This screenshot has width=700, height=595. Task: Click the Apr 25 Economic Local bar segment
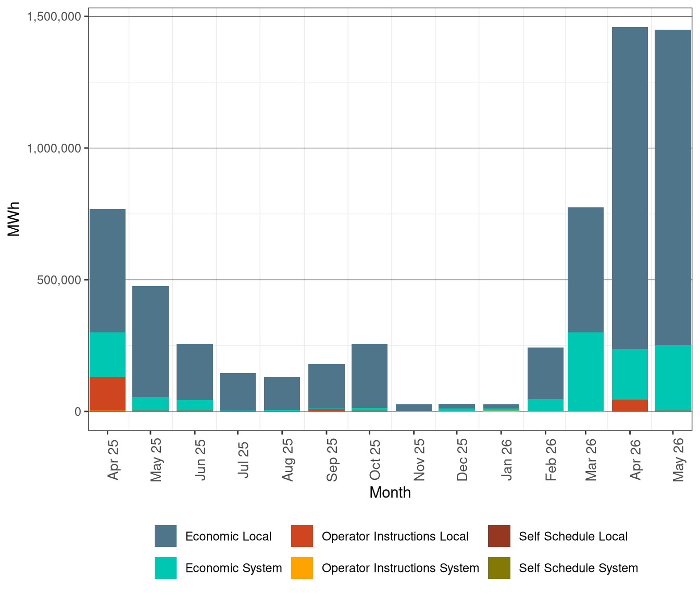point(107,270)
